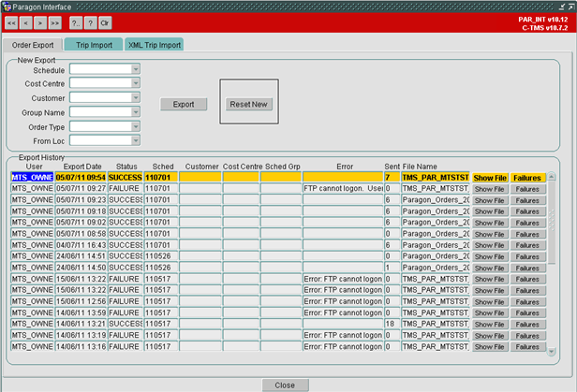The height and width of the screenshot is (392, 577).
Task: Open the Cost Centre dropdown
Action: tap(136, 83)
